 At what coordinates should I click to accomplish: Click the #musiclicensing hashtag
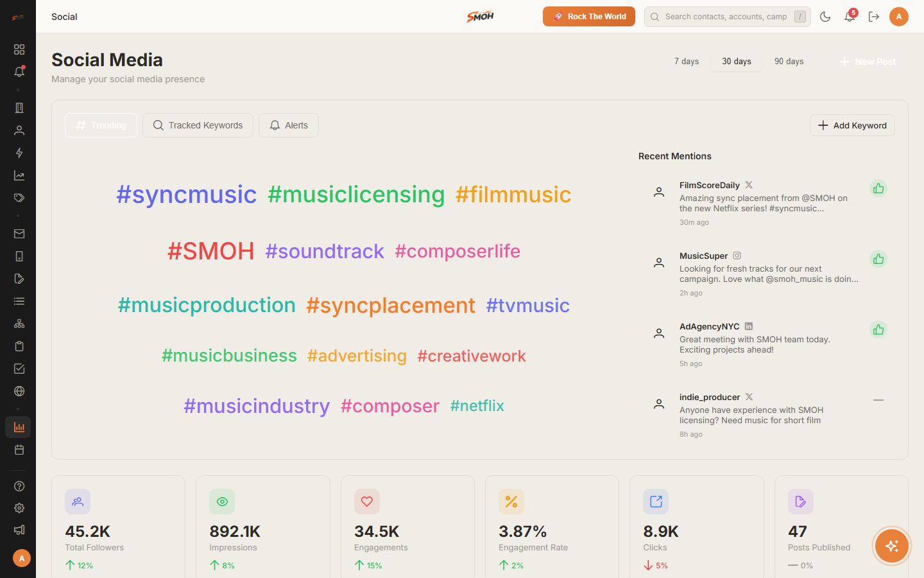356,195
